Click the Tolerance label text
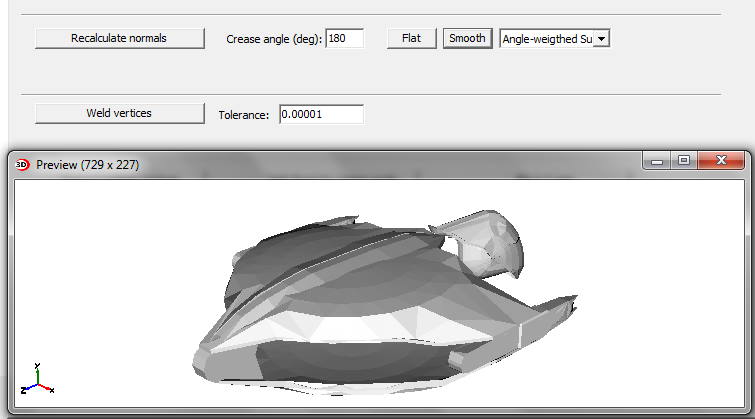755x419 pixels. [244, 116]
